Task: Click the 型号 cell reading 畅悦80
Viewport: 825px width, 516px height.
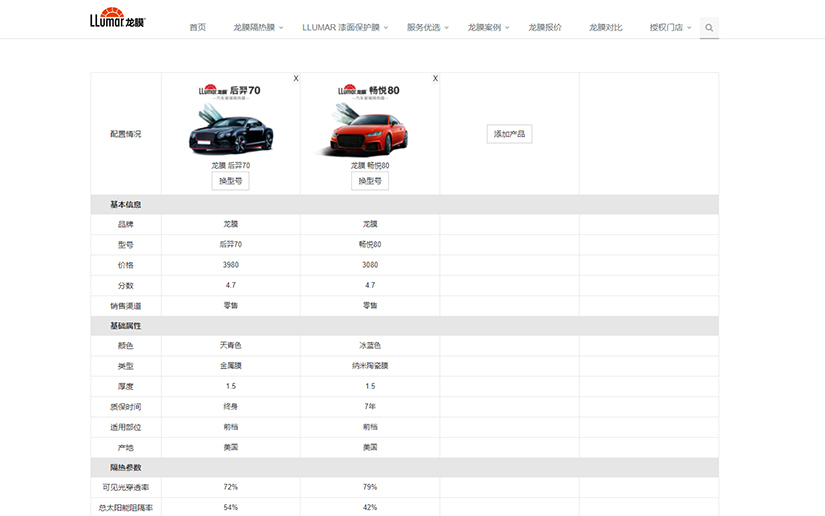Action: (x=370, y=245)
